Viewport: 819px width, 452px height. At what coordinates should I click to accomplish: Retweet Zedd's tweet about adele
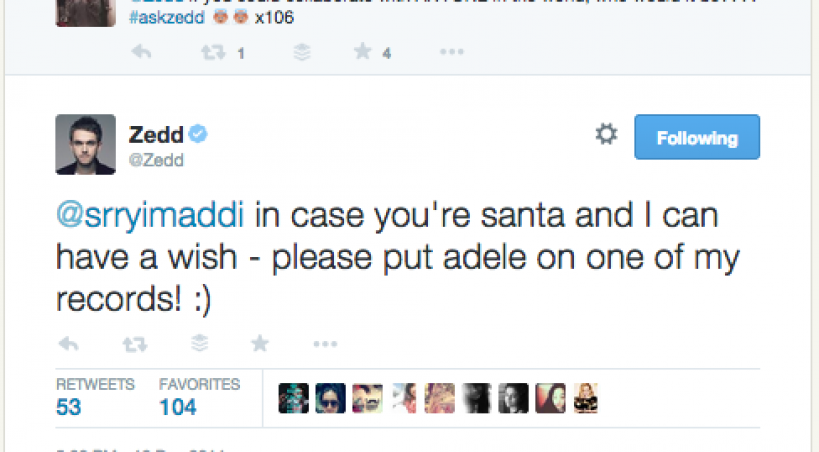coord(132,344)
